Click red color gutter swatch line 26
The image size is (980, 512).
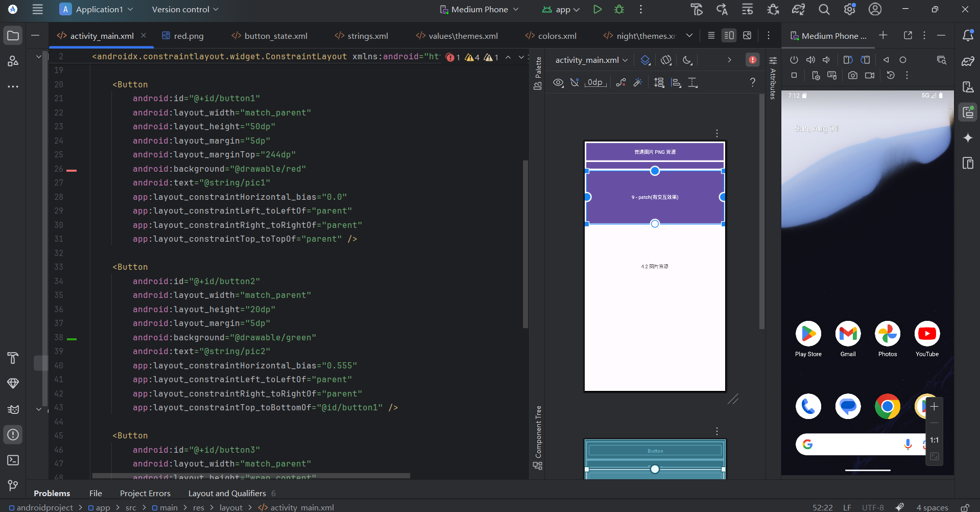[71, 170]
